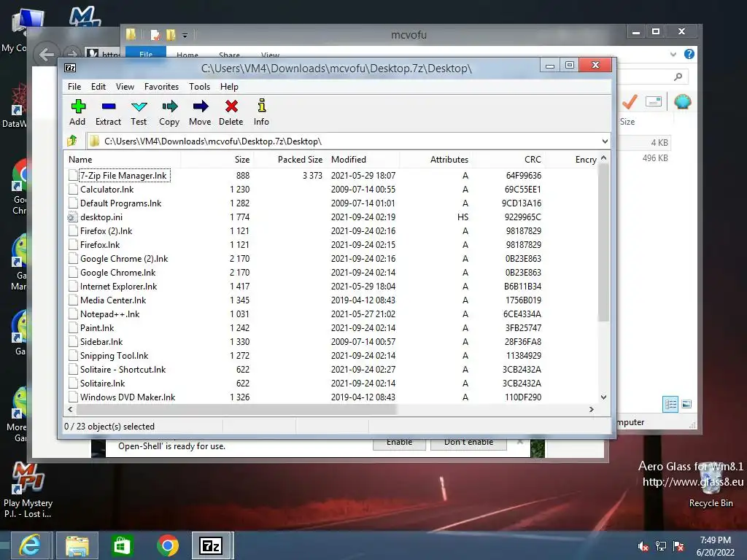This screenshot has height=560, width=747.
Task: Select 7-Zip File Manager.lnk
Action: pyautogui.click(x=123, y=176)
